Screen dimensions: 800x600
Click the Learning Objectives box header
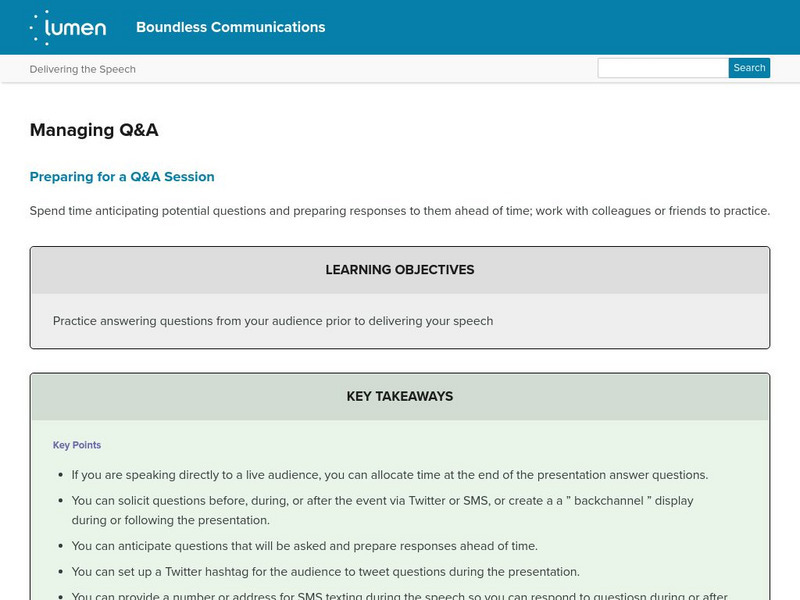pos(400,270)
